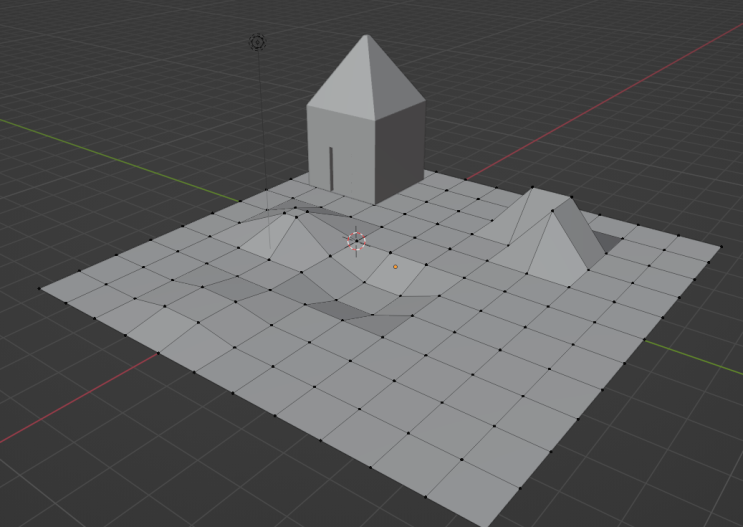Click the orange origin dot on the plane

pyautogui.click(x=395, y=267)
